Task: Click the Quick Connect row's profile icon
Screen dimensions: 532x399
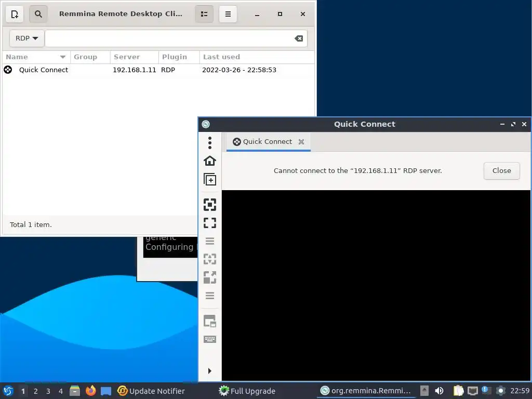Action: [8, 70]
